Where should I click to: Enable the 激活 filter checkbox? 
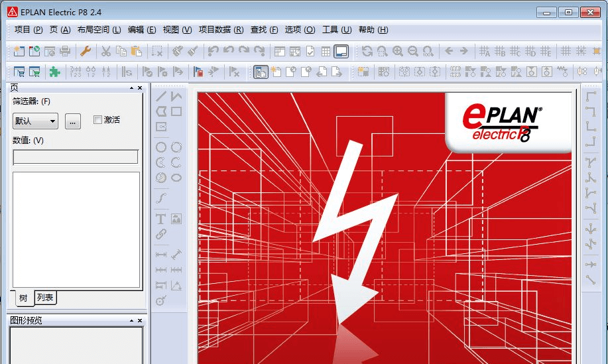97,120
